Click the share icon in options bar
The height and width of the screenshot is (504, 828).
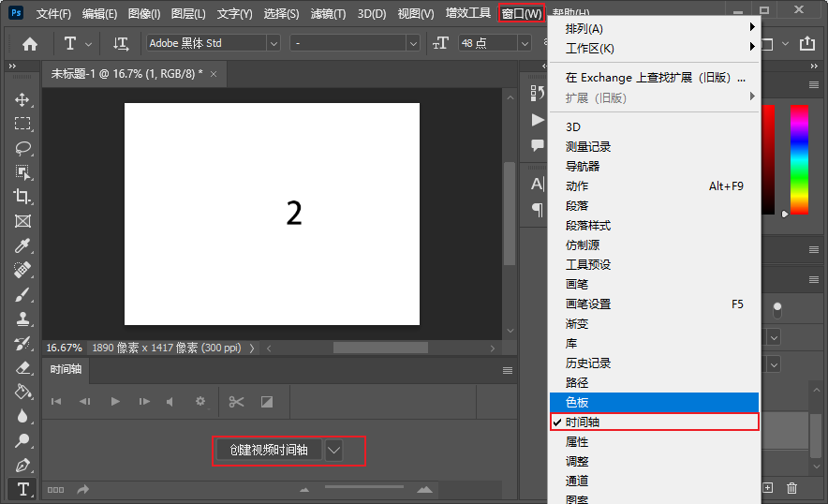pos(806,43)
